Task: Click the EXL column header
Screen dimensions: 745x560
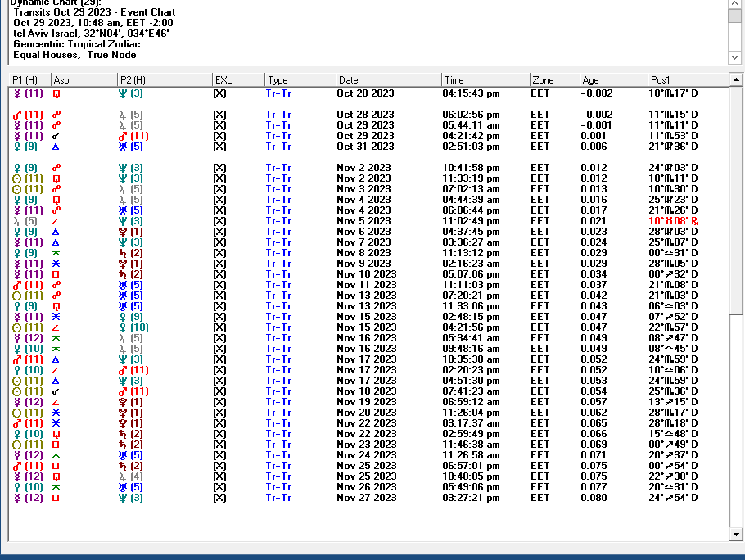Action: (x=238, y=79)
